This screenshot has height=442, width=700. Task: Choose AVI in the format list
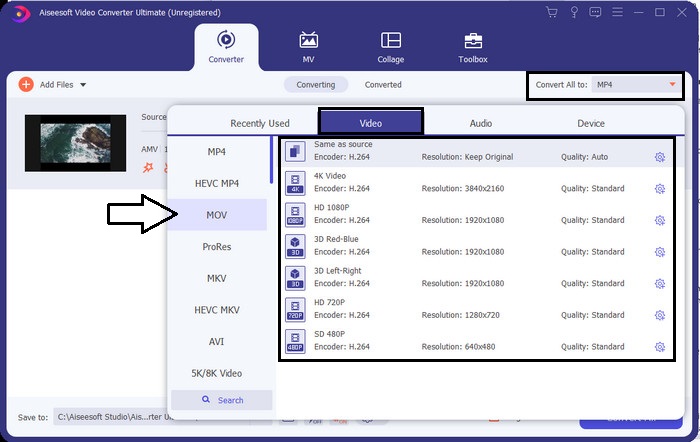217,342
